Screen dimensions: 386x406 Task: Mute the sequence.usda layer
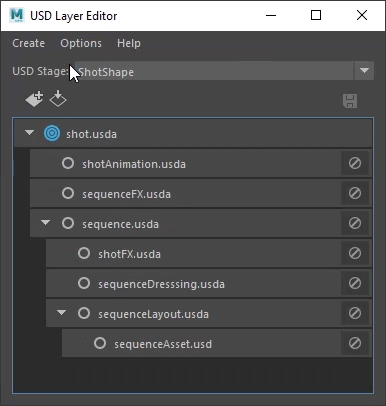point(355,223)
